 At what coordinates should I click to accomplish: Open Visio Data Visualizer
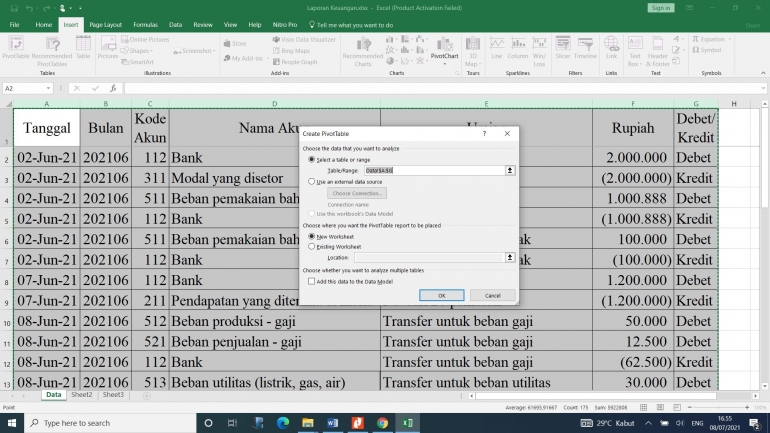click(304, 39)
